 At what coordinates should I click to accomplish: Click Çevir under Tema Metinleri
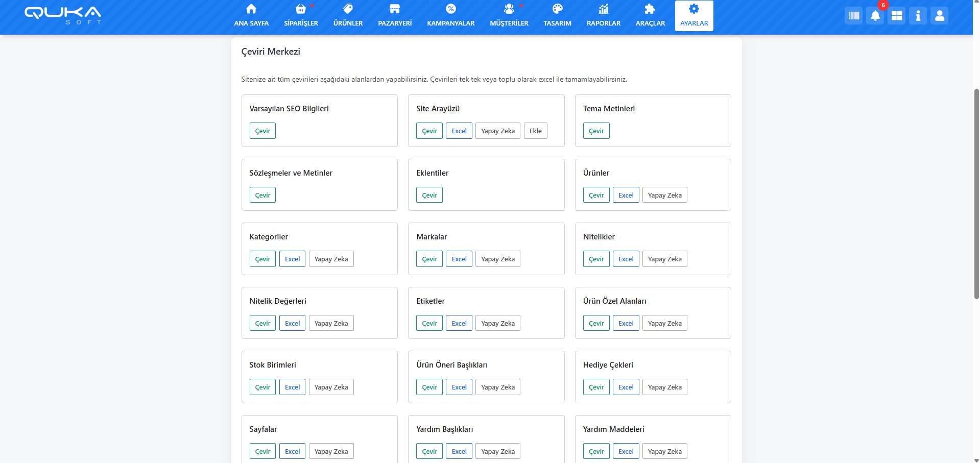pos(596,131)
